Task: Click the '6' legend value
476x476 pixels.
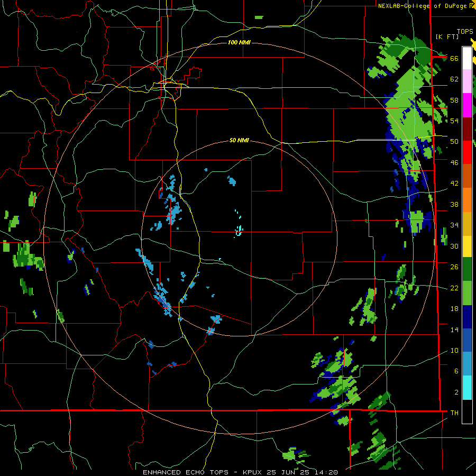Action: (456, 371)
